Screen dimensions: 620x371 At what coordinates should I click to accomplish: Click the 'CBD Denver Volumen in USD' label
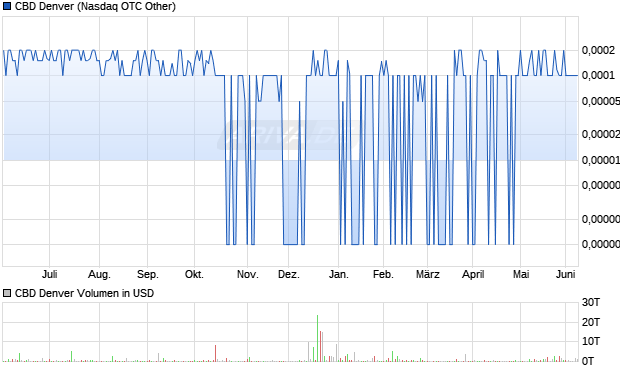coord(84,293)
